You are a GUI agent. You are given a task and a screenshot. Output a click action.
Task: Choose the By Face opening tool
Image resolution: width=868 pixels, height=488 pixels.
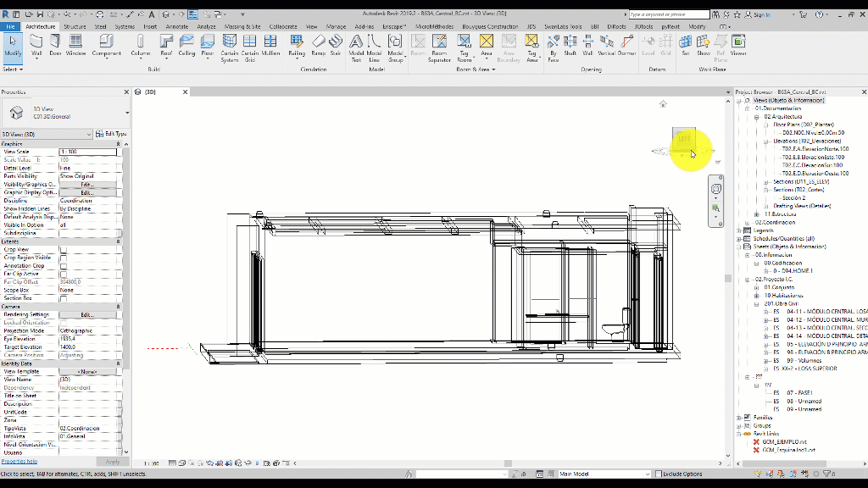pyautogui.click(x=553, y=48)
